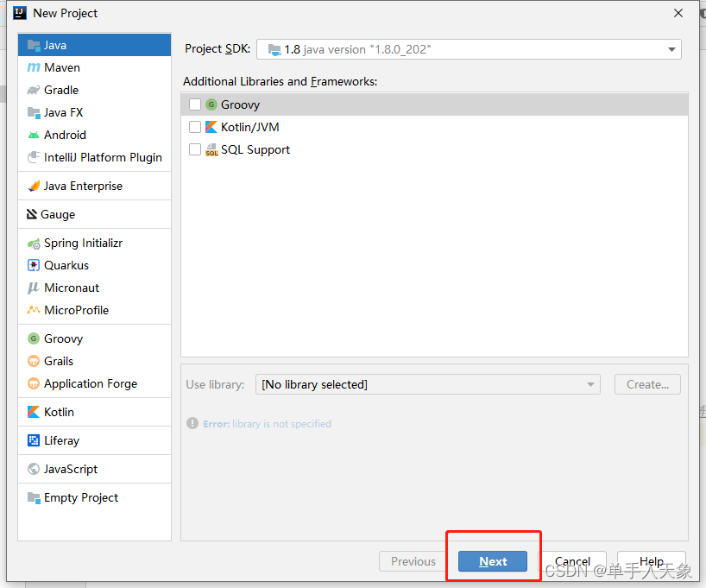This screenshot has width=706, height=588.
Task: Select the JavaScript project type
Action: click(95, 469)
